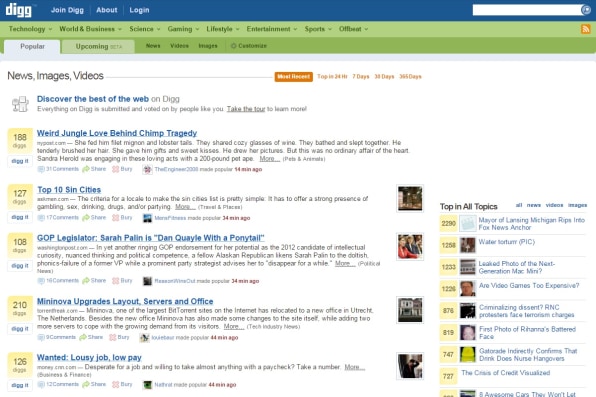Open the Entertainment dropdown menu
This screenshot has height=397, width=596.
tap(272, 29)
